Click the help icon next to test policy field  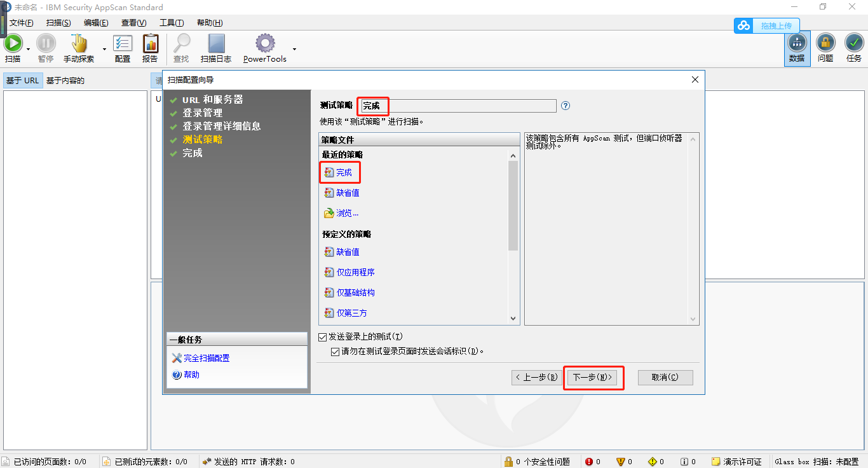[x=566, y=106]
